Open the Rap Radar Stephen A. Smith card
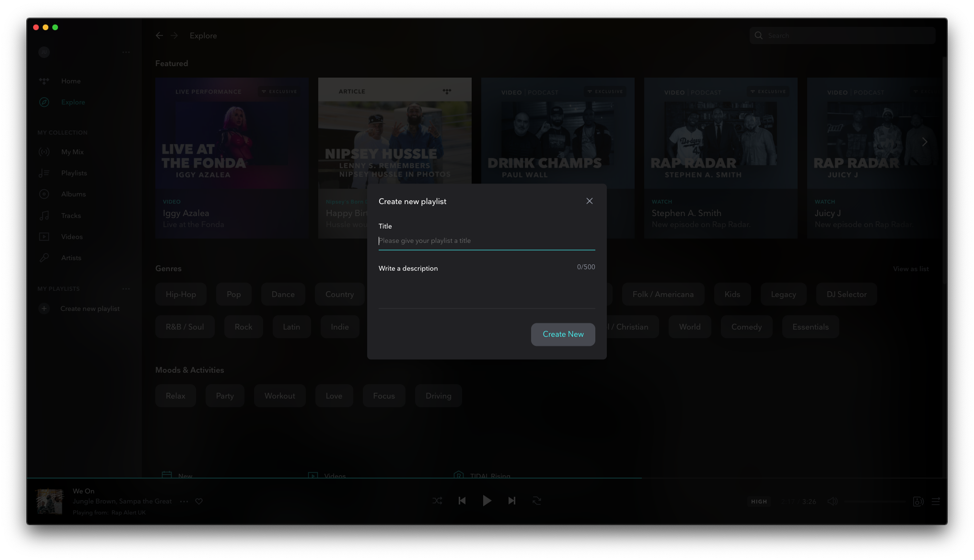Image resolution: width=974 pixels, height=560 pixels. [x=721, y=158]
